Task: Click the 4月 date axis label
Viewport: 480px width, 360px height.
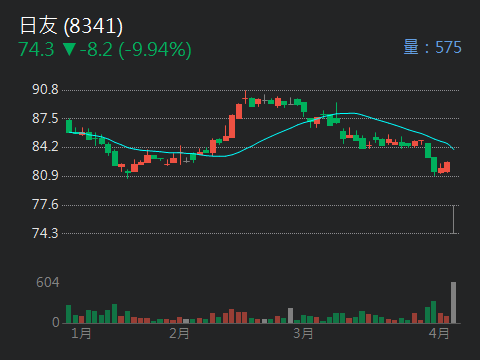Action: (439, 333)
